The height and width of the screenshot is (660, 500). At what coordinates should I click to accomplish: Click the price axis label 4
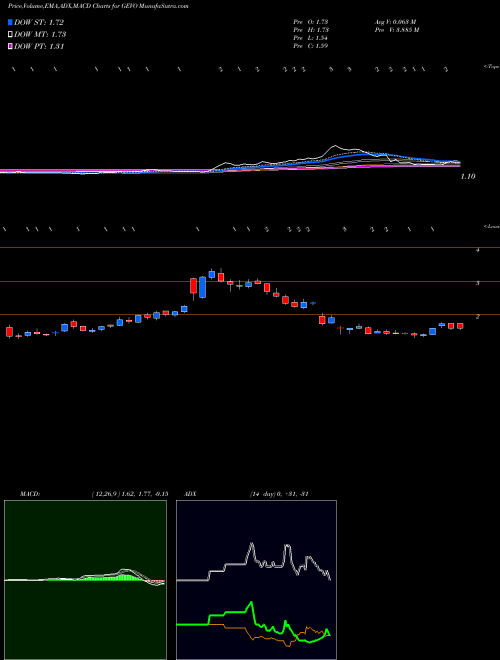[x=478, y=250]
